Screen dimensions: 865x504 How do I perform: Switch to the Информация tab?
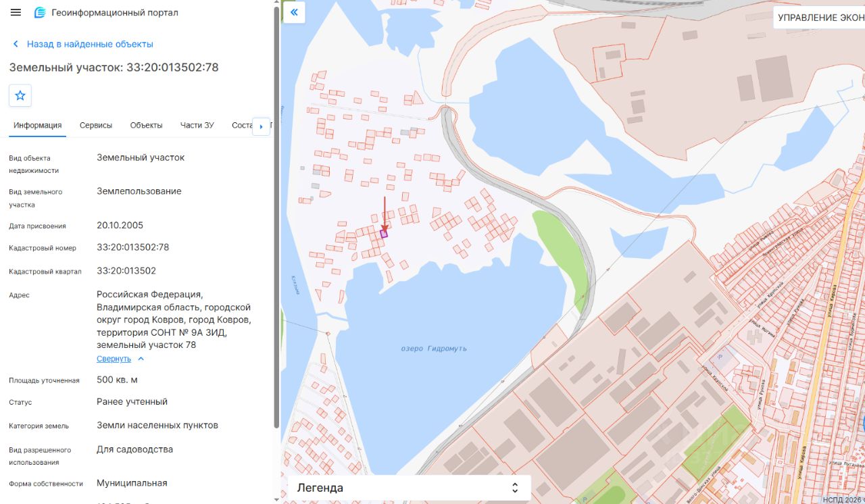[38, 125]
